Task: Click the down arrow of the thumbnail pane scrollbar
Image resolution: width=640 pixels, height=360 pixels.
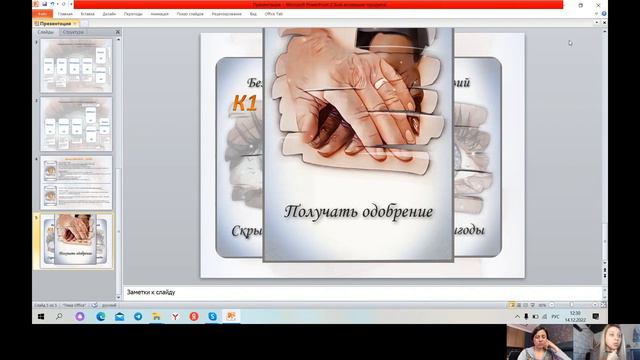Action: [118, 298]
